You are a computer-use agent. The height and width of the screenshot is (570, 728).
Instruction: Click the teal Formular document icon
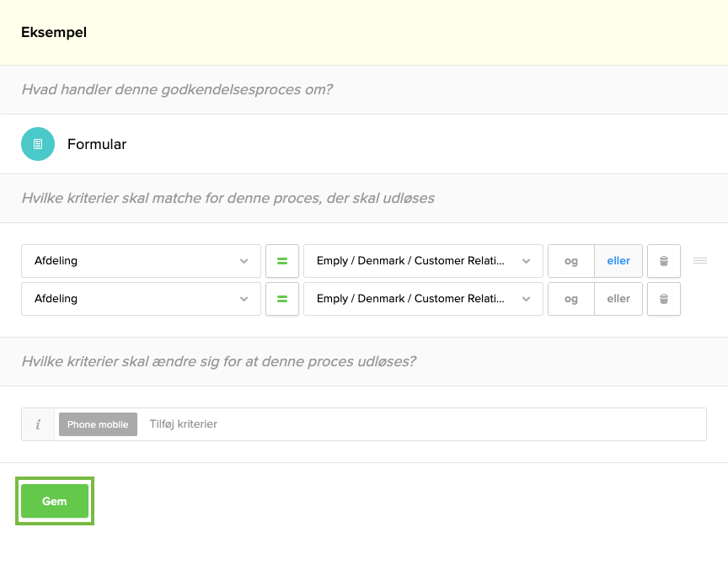click(x=38, y=144)
